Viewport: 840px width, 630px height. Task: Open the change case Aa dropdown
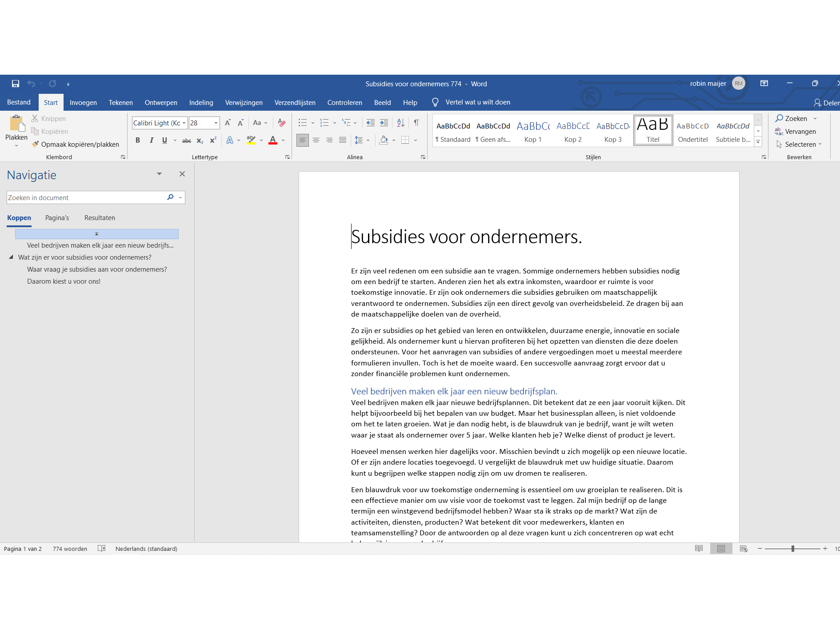260,123
